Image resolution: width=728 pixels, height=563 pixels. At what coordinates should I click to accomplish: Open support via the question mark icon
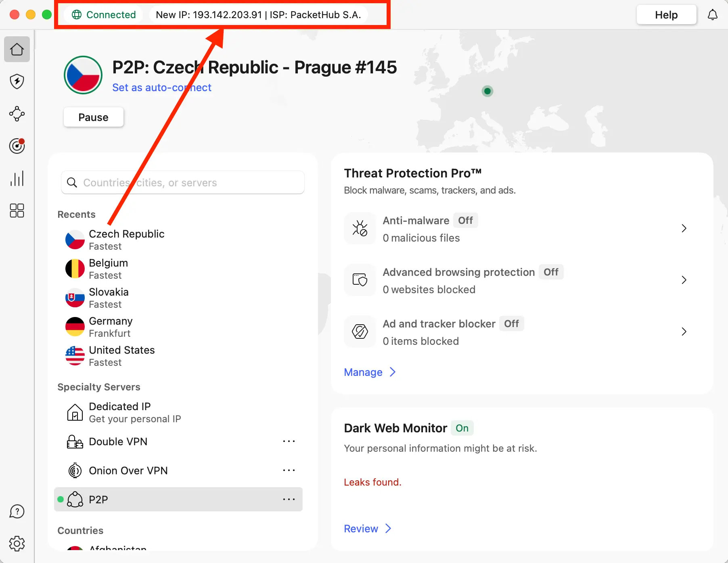[x=17, y=511]
